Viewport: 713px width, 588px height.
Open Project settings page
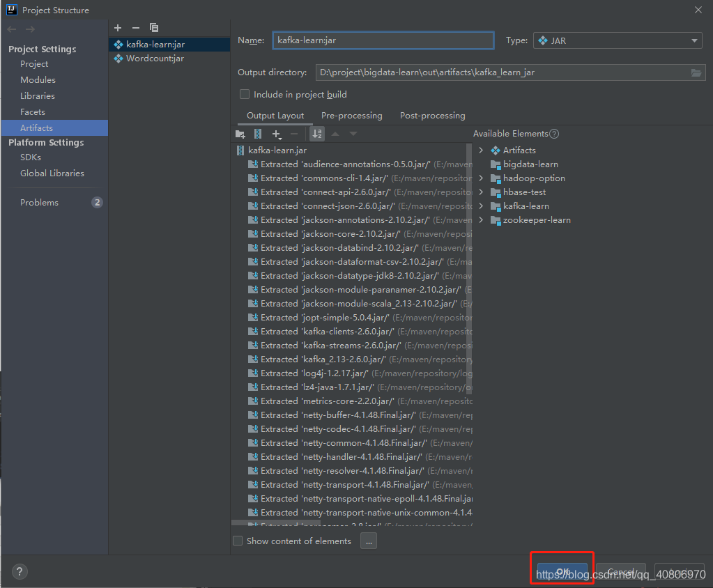tap(34, 64)
